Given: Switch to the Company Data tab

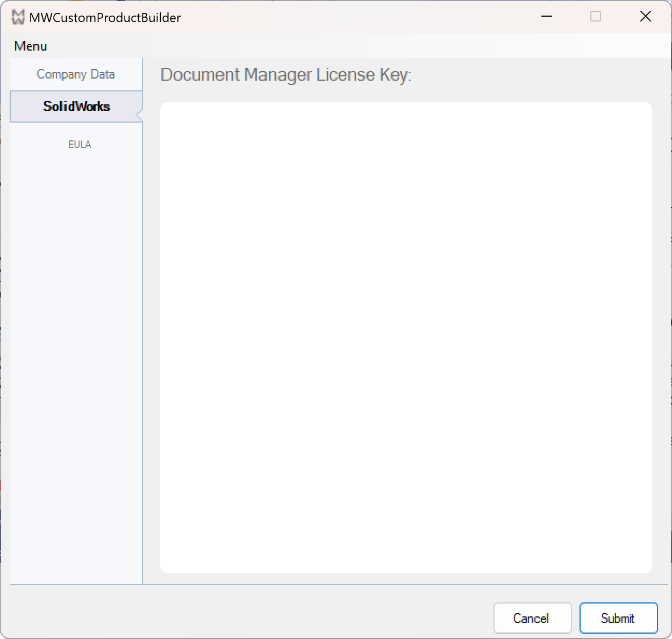Looking at the screenshot, I should point(76,74).
